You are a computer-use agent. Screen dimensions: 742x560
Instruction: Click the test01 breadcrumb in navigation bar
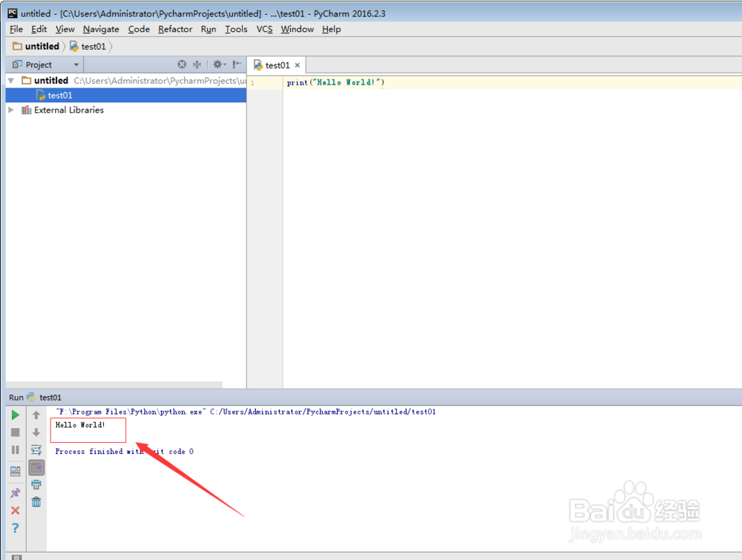[88, 46]
